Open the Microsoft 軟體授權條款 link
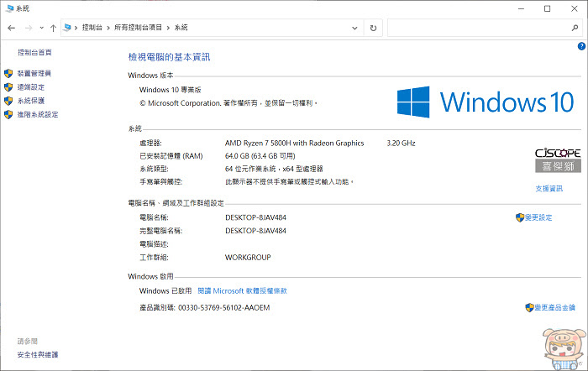 pyautogui.click(x=242, y=290)
